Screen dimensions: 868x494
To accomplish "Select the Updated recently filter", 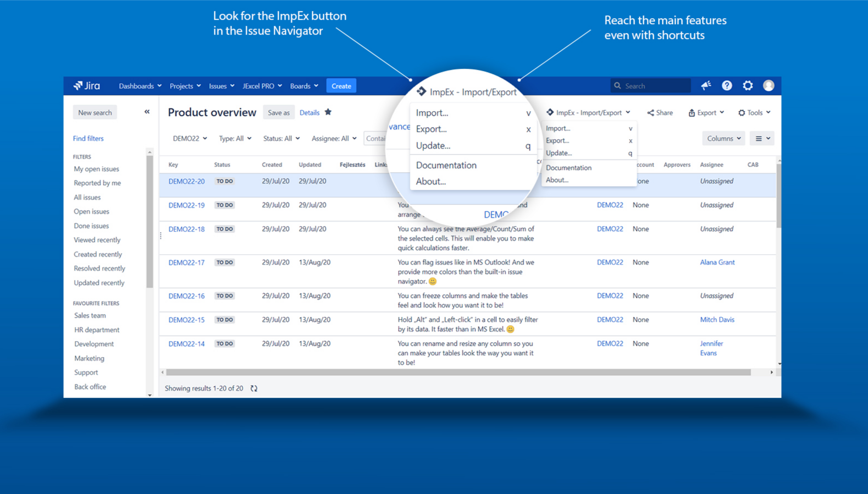I will [99, 283].
